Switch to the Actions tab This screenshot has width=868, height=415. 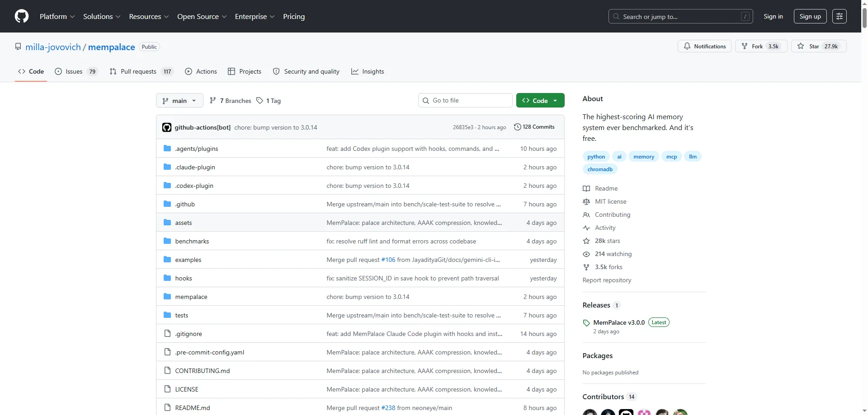pyautogui.click(x=201, y=71)
